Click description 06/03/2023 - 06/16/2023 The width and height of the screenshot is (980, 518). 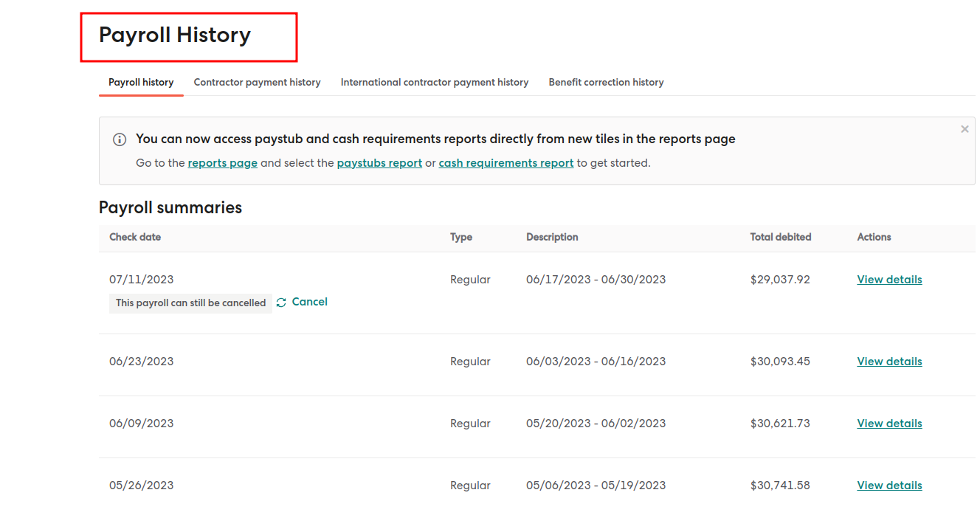596,362
